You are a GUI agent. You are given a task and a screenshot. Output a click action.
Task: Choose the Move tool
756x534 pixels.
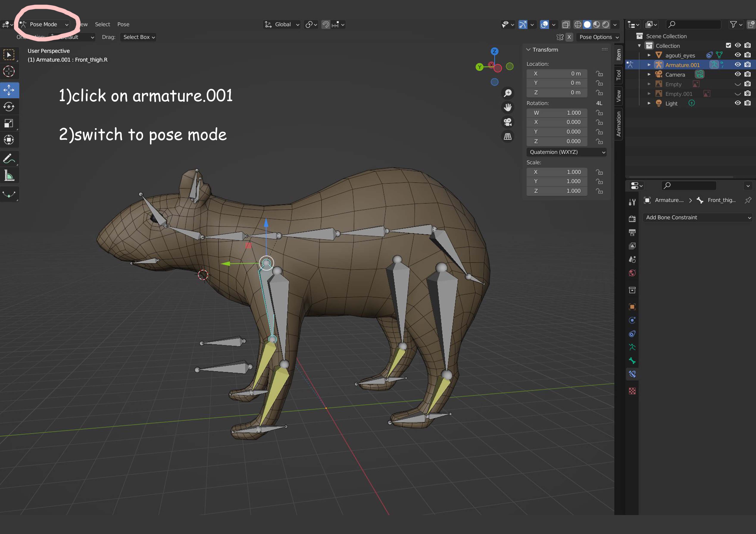(x=9, y=90)
